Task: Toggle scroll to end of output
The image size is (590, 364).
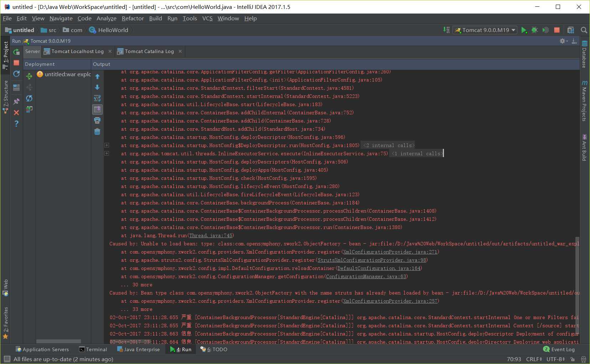Action: click(97, 109)
